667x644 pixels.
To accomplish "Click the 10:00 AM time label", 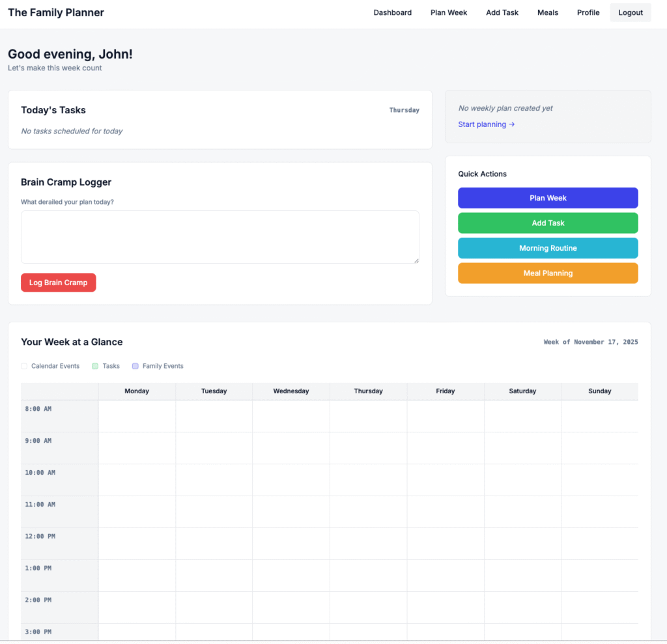I will (x=40, y=473).
